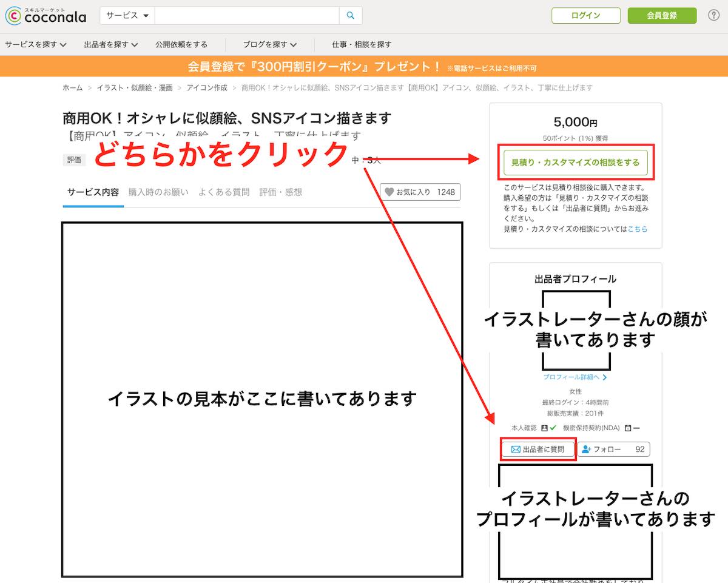Open the サービス search category dropdown
This screenshot has width=728, height=583.
click(x=127, y=16)
